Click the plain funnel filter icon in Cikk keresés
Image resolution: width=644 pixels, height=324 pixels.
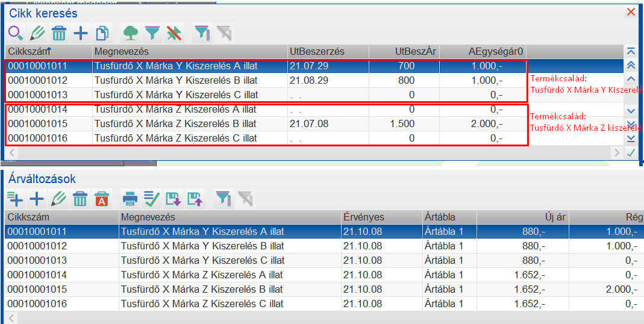coord(152,33)
